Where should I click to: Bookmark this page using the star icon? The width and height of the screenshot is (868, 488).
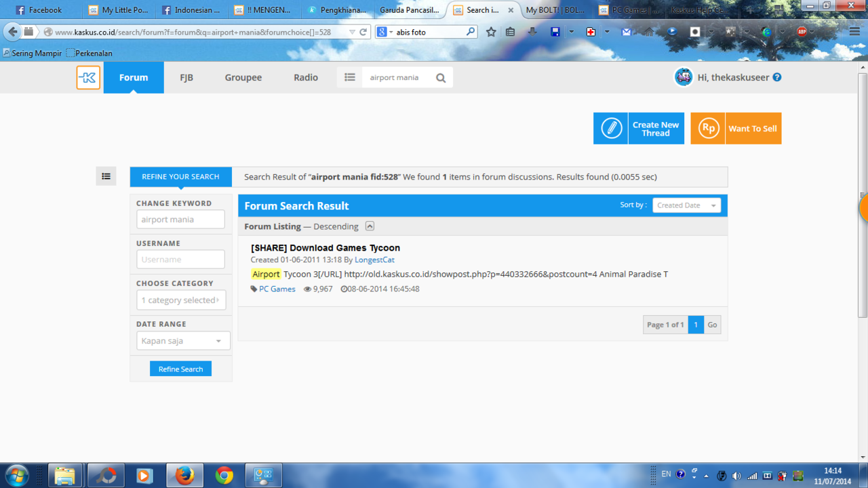click(491, 31)
